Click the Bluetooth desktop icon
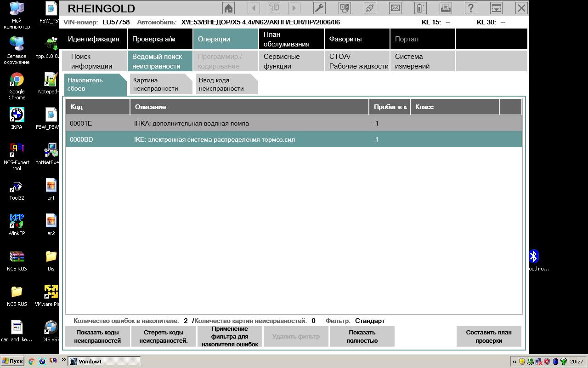588x368 pixels. coord(535,260)
